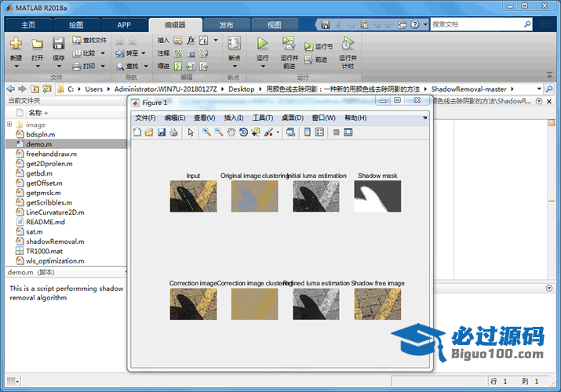The height and width of the screenshot is (392, 561).
Task: Click the up-one-level folder icon
Action: coord(35,89)
